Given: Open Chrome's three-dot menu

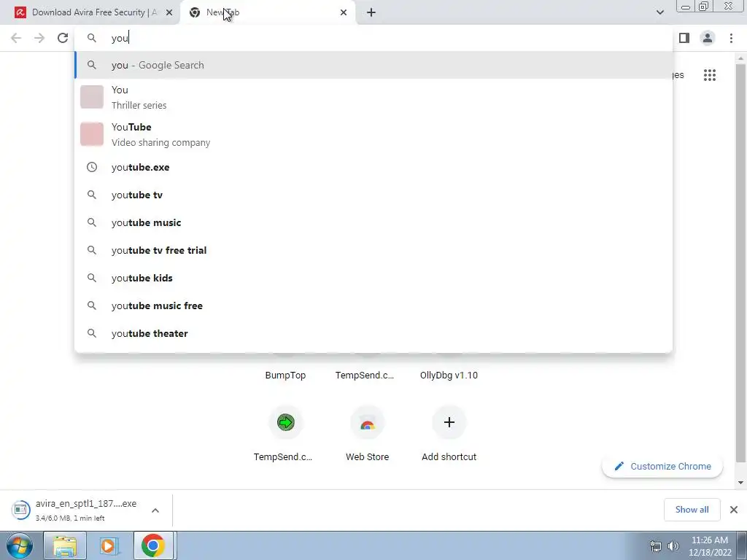Looking at the screenshot, I should [731, 38].
